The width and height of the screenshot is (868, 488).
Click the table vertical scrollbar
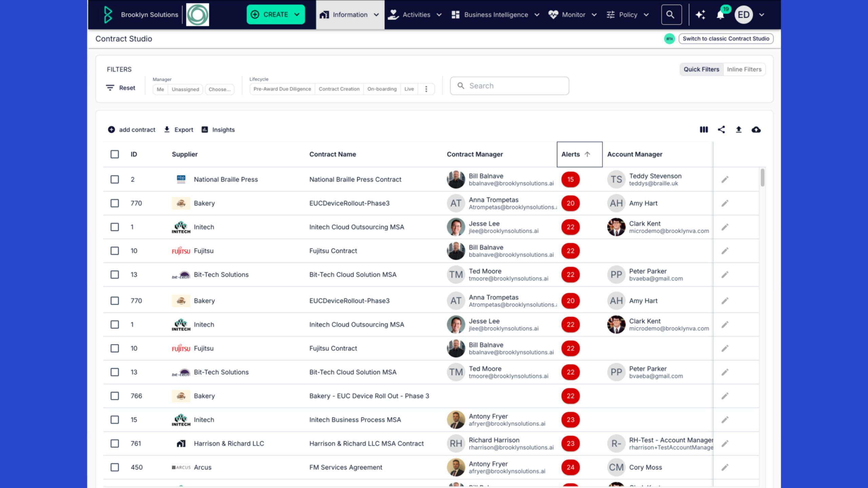763,178
